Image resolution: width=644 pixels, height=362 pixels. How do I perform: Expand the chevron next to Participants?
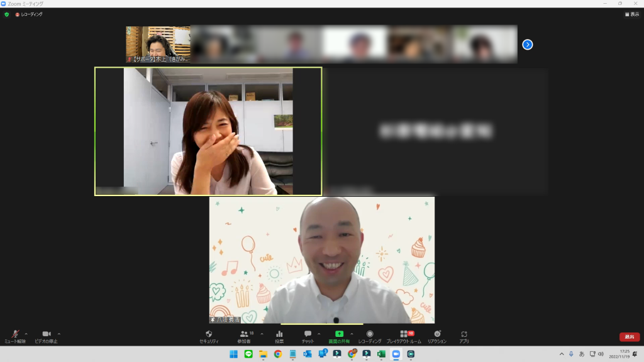[262, 334]
